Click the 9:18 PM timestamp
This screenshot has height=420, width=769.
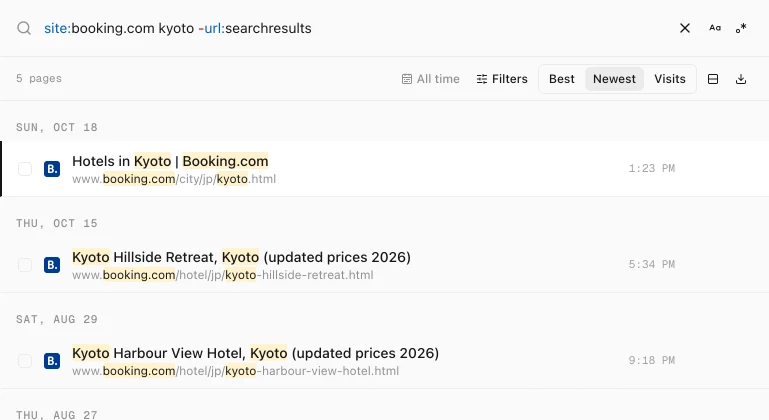tap(652, 361)
